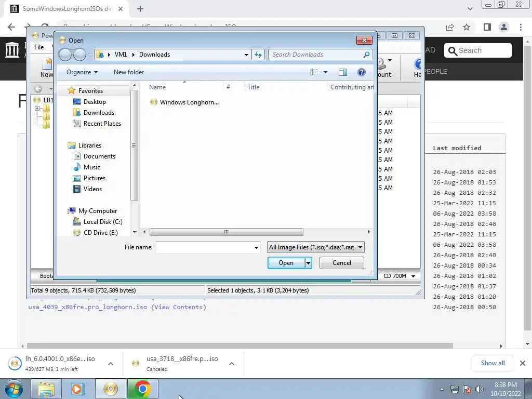Viewport: 532px width, 399px height.
Task: Click the Contributing artists column header
Action: click(x=351, y=87)
